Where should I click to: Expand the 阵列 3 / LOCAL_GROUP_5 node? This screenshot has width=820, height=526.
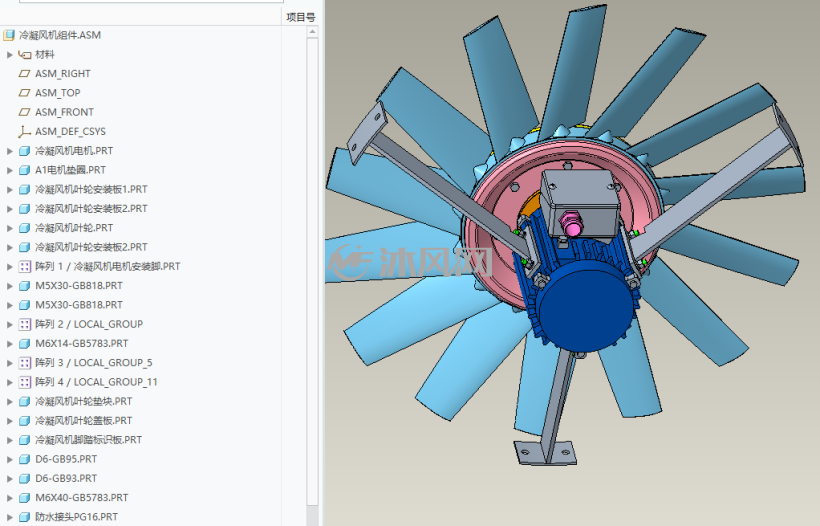[9, 363]
